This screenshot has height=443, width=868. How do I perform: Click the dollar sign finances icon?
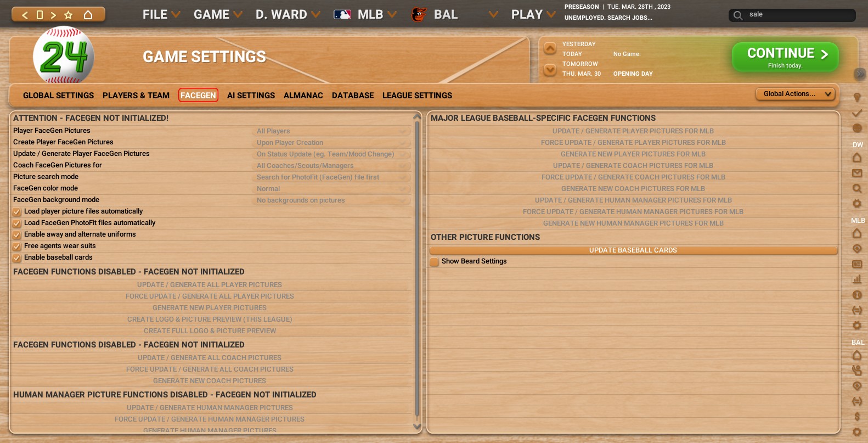pyautogui.click(x=856, y=417)
